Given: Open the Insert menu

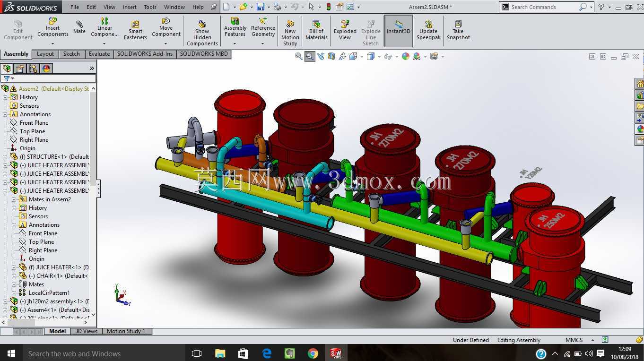Looking at the screenshot, I should click(130, 7).
